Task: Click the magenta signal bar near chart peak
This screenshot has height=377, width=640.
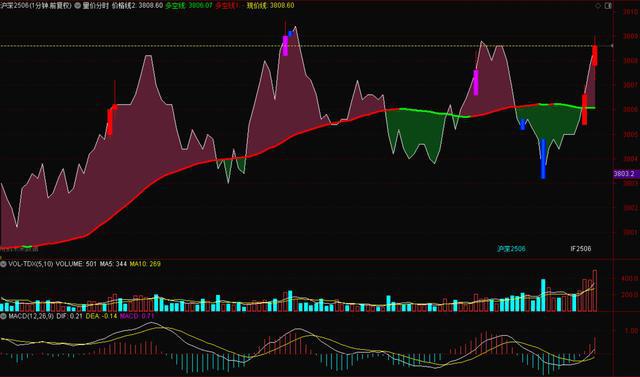Action: [x=285, y=46]
